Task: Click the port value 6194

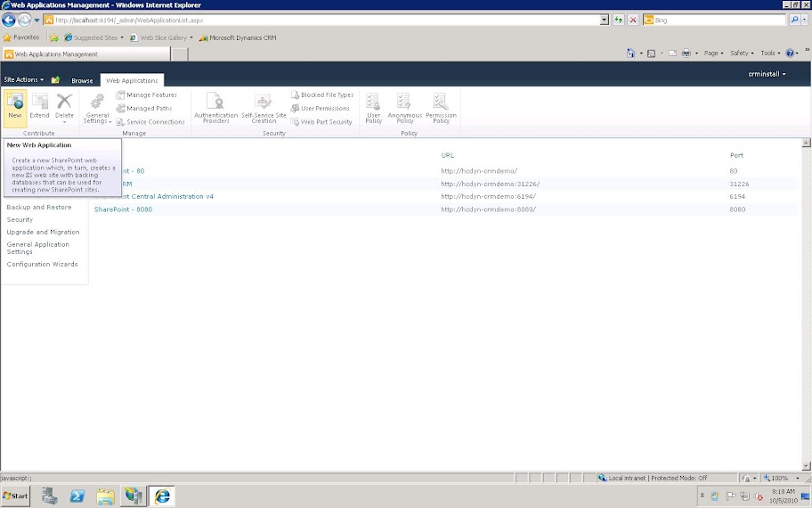Action: coord(737,196)
